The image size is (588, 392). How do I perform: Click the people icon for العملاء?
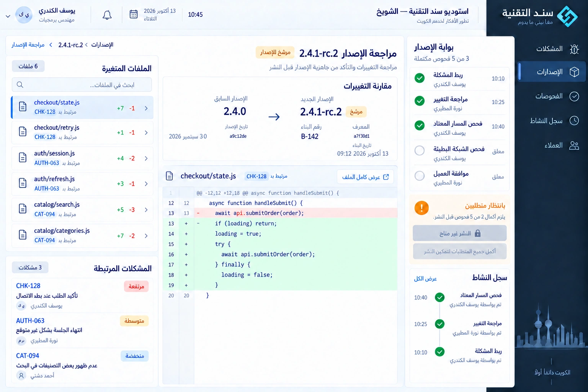574,145
